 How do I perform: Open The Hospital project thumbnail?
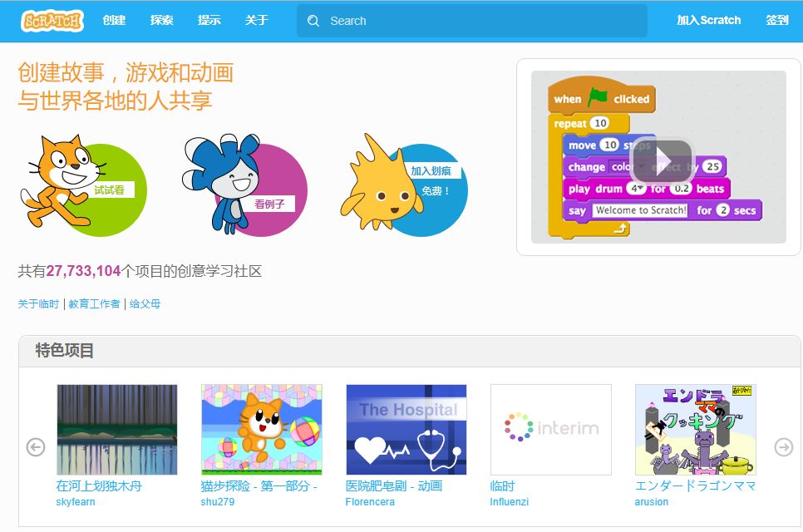tap(406, 430)
